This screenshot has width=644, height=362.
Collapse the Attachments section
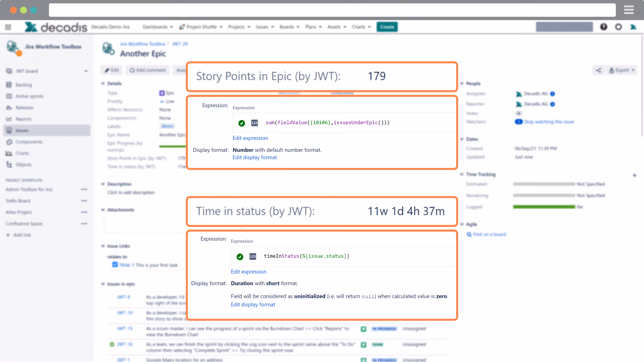tap(103, 210)
